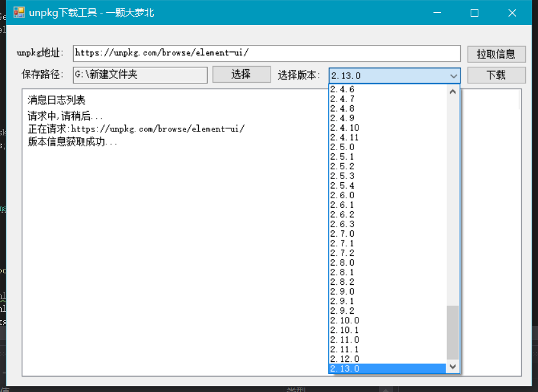The width and height of the screenshot is (538, 392).
Task: Select version 2.13.0 highlighted item
Action: (x=345, y=368)
